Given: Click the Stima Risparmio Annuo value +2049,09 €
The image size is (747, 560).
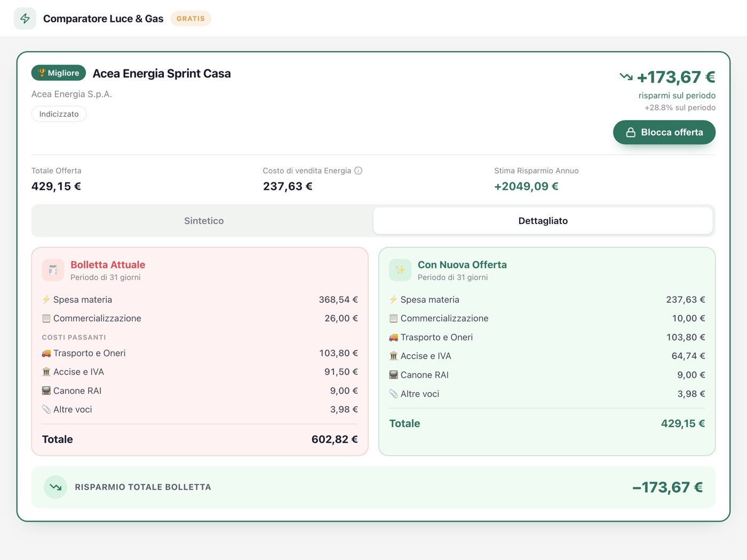Looking at the screenshot, I should point(526,186).
